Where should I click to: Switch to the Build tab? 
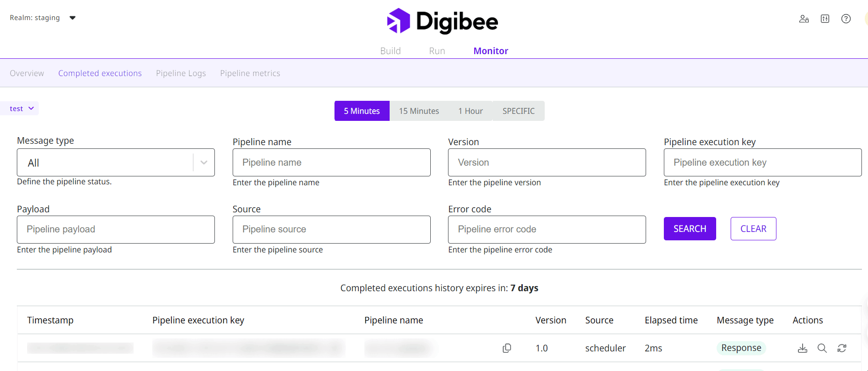[390, 51]
